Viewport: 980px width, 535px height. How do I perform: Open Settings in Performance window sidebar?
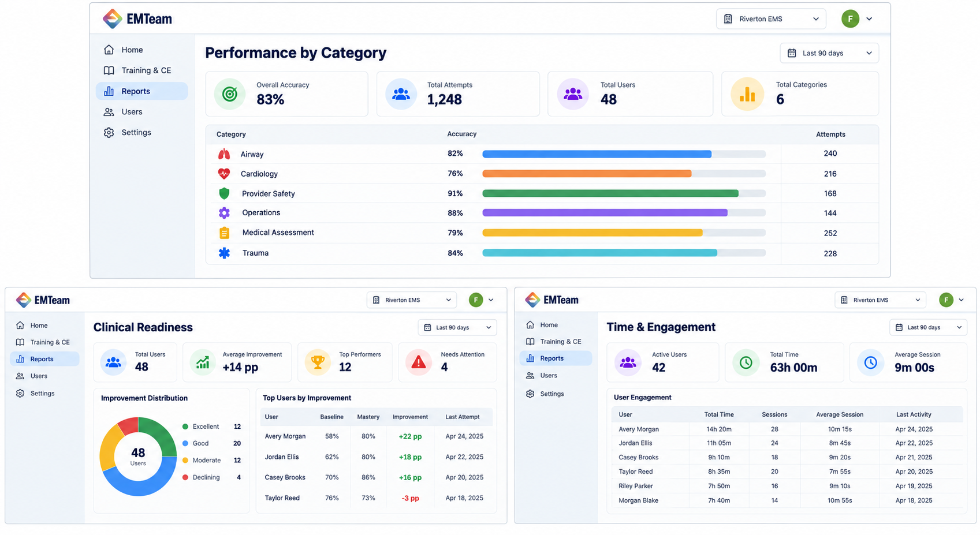tap(141, 133)
